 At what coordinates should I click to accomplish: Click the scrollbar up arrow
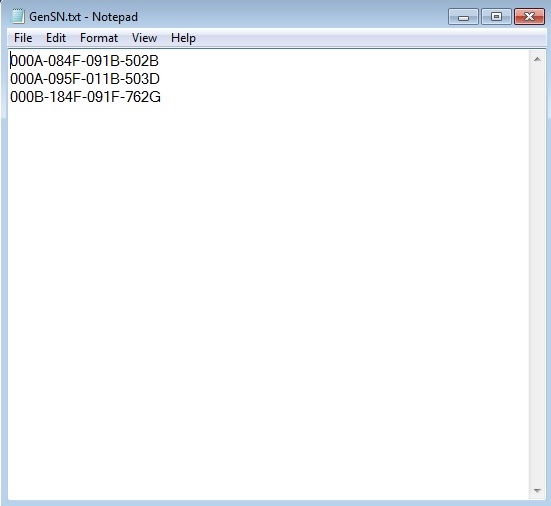[537, 59]
